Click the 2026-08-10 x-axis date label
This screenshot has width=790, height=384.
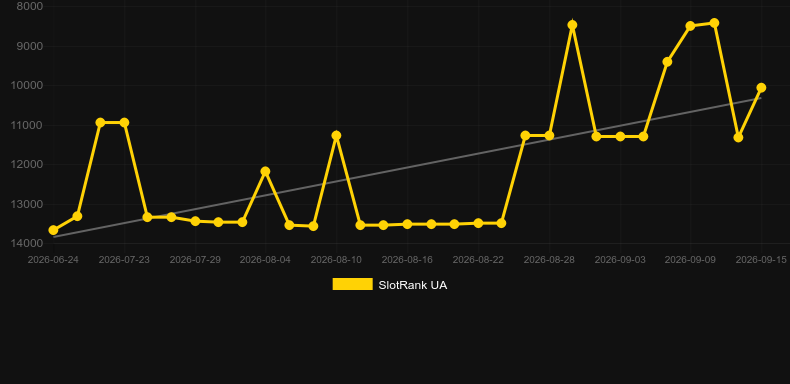(337, 260)
